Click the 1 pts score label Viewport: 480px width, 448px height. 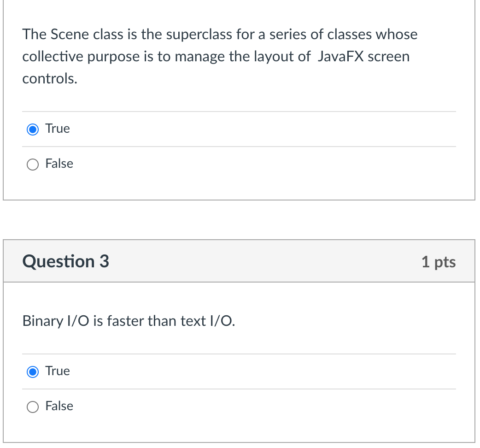pyautogui.click(x=439, y=262)
